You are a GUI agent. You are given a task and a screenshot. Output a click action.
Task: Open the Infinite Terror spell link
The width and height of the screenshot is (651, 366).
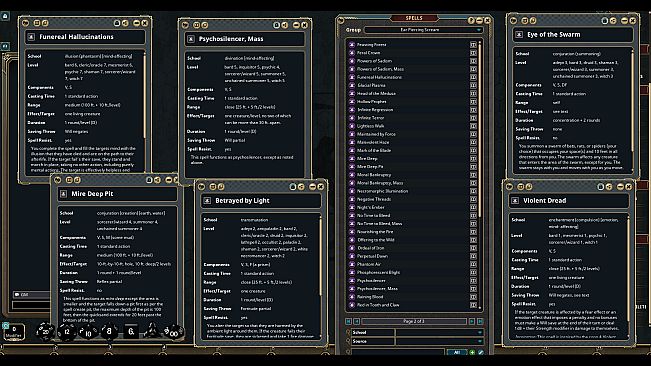tap(352, 118)
